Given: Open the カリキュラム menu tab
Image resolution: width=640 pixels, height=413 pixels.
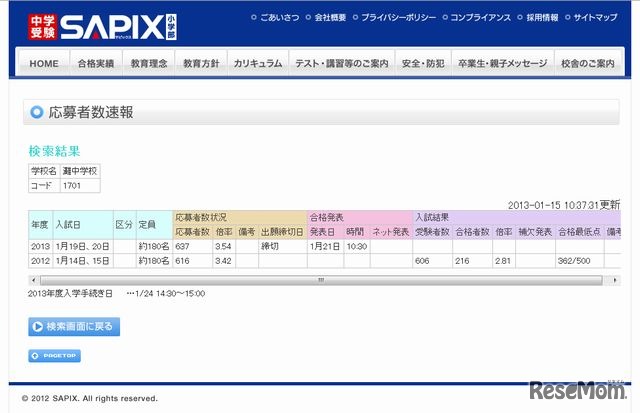Looking at the screenshot, I should click(x=258, y=63).
